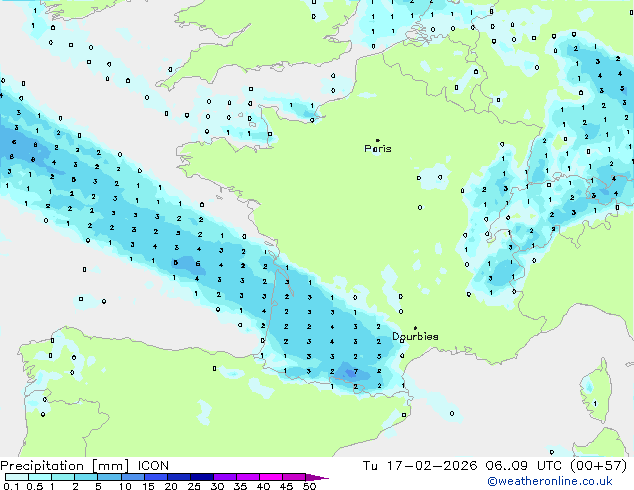Click the Dourbies location dot marker

pyautogui.click(x=415, y=328)
